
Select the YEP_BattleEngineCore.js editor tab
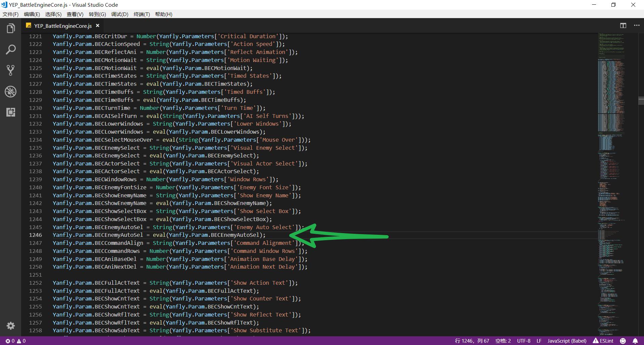tap(63, 26)
